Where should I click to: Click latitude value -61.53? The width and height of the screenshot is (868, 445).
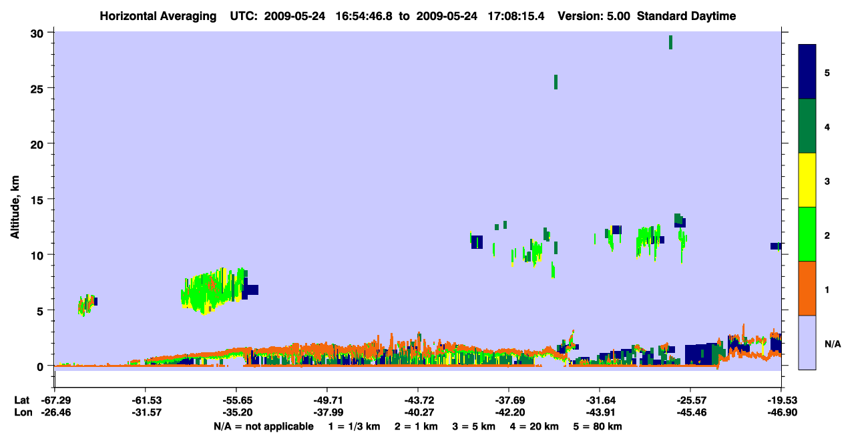[x=146, y=400]
